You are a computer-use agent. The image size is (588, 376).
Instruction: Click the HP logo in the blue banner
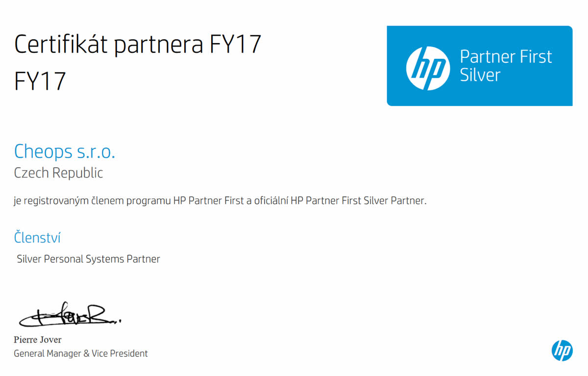click(428, 68)
